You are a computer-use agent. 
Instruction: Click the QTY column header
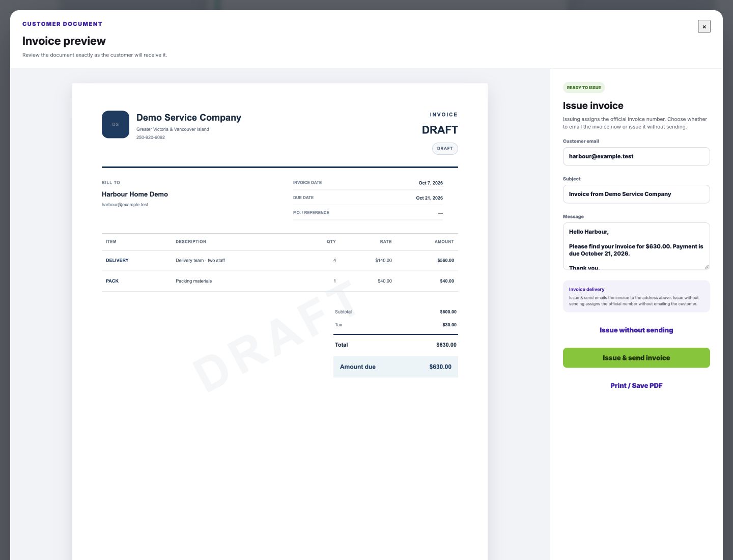point(331,242)
